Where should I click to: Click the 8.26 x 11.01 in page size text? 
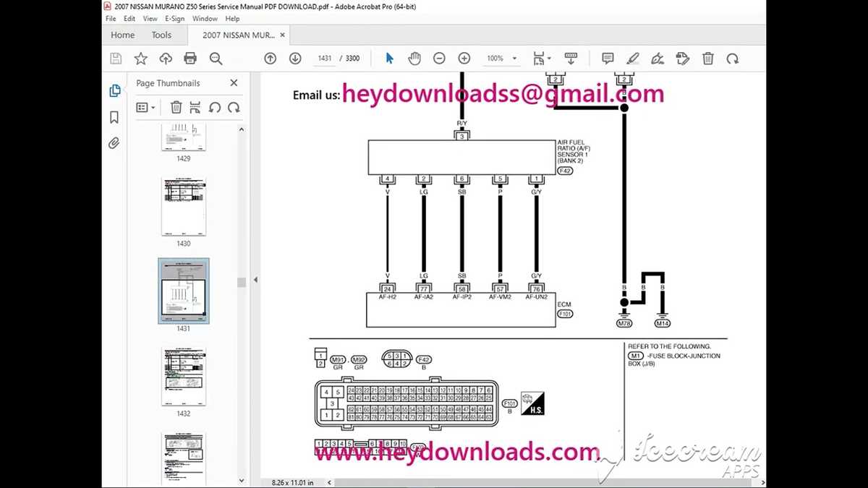click(x=292, y=482)
